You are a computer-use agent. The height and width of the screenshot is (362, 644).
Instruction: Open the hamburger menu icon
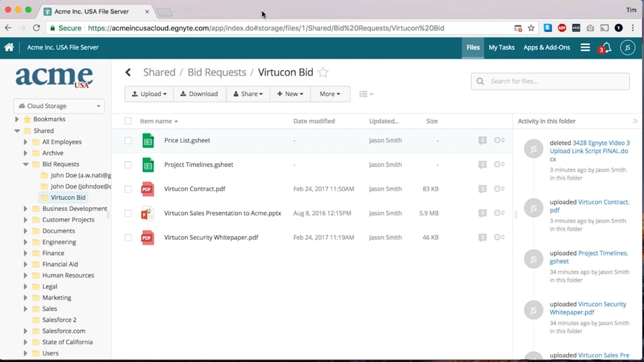(x=585, y=48)
